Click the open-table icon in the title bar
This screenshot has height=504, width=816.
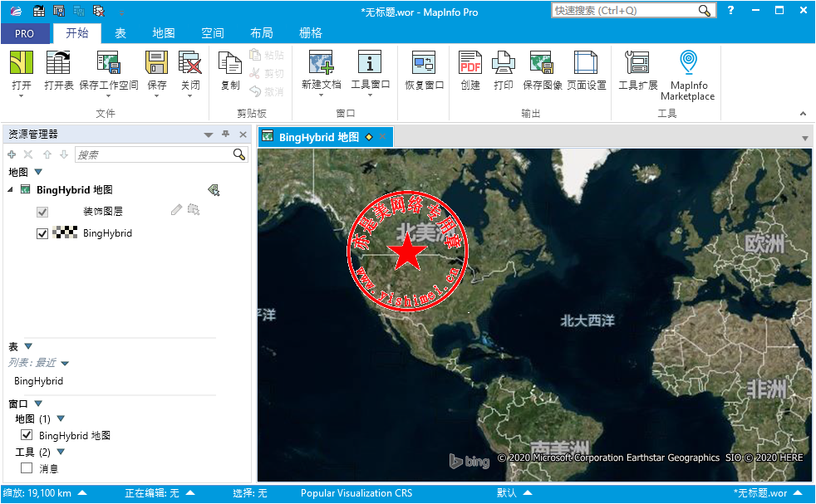[39, 11]
